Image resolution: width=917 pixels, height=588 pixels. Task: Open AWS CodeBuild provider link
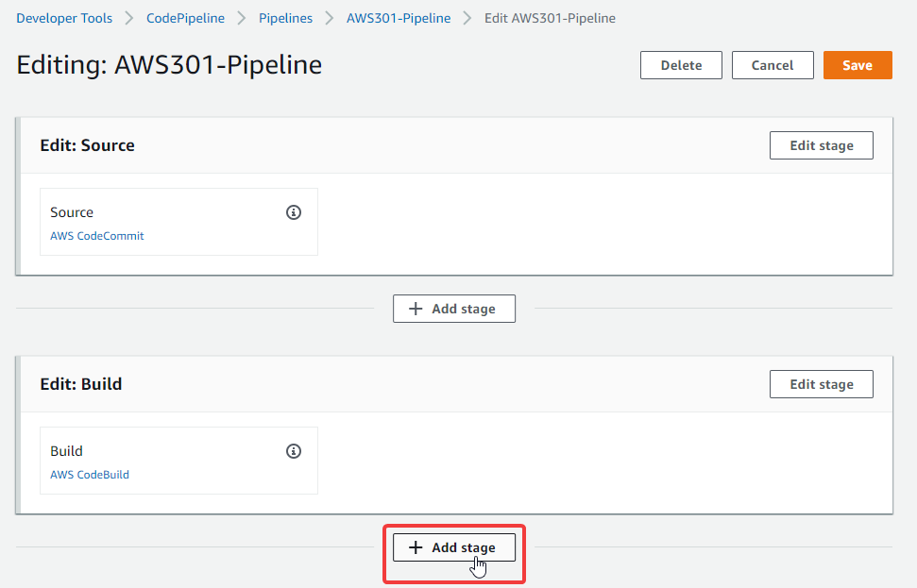(90, 475)
